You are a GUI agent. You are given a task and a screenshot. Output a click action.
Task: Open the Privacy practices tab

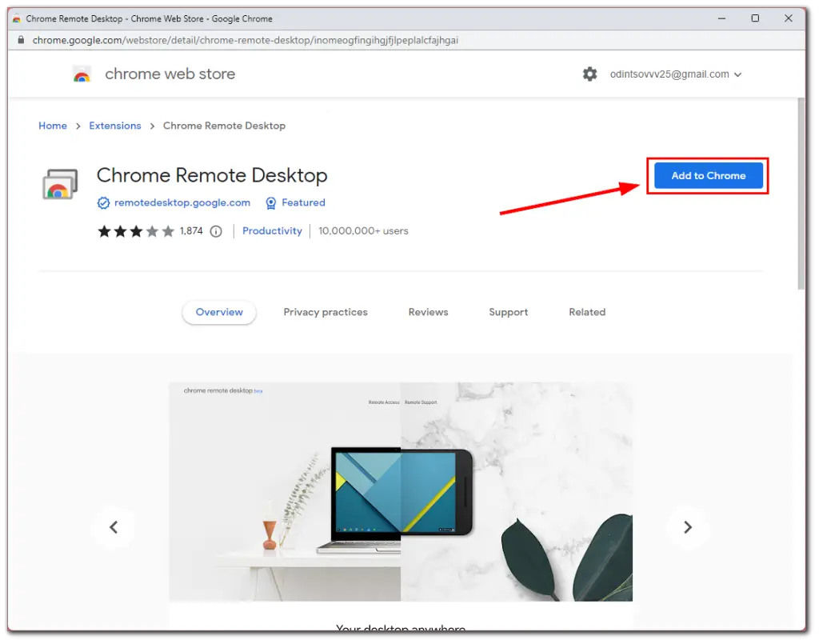pyautogui.click(x=326, y=312)
